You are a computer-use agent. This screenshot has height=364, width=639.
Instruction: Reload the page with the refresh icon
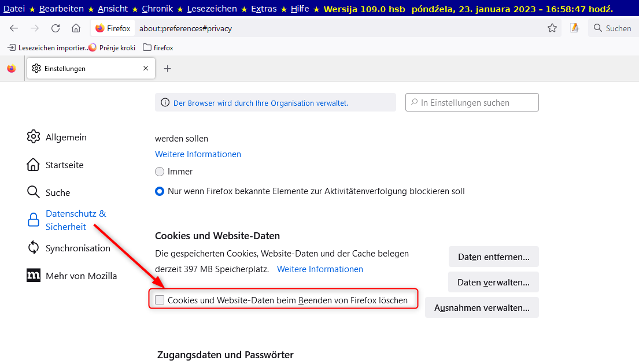coord(56,28)
